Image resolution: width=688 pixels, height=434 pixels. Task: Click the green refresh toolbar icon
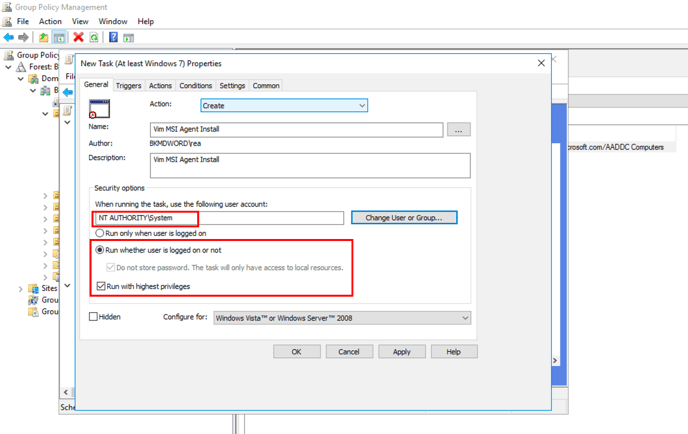point(94,37)
